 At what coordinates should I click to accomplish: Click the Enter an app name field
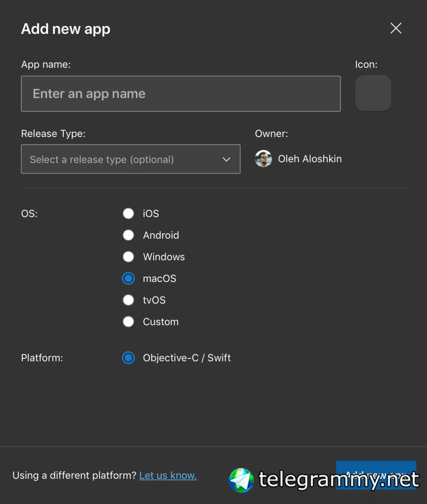tap(180, 94)
